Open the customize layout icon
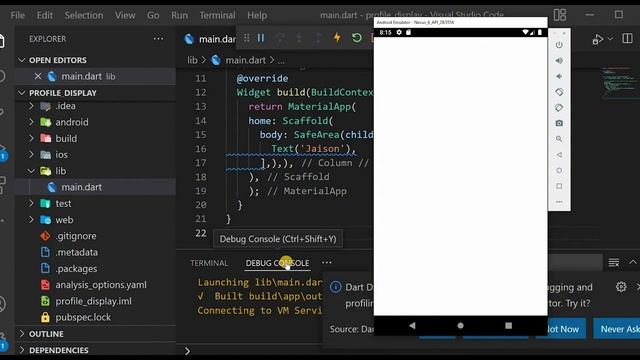Viewport: 640px width, 360px height. pos(560,15)
